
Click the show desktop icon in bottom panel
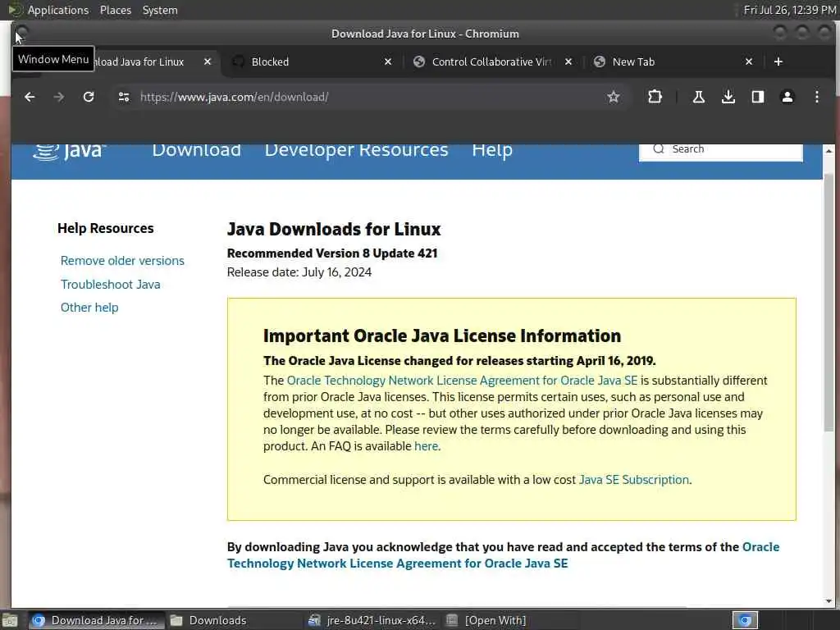click(x=10, y=620)
